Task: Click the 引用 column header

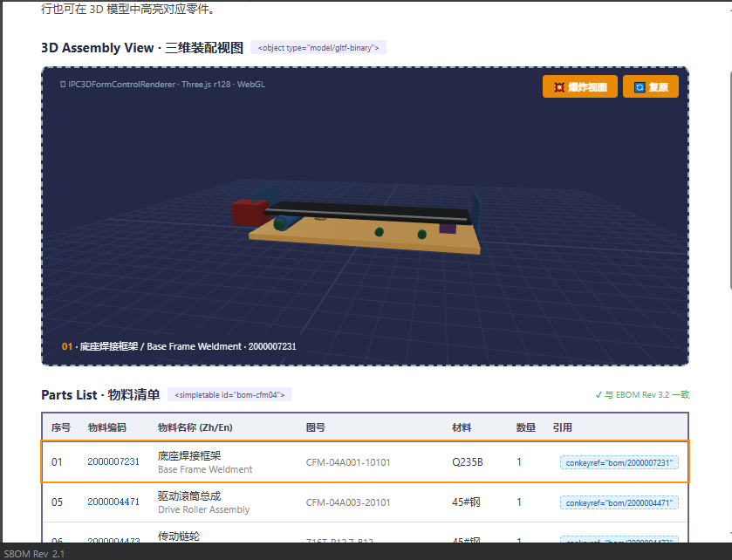Action: (562, 427)
